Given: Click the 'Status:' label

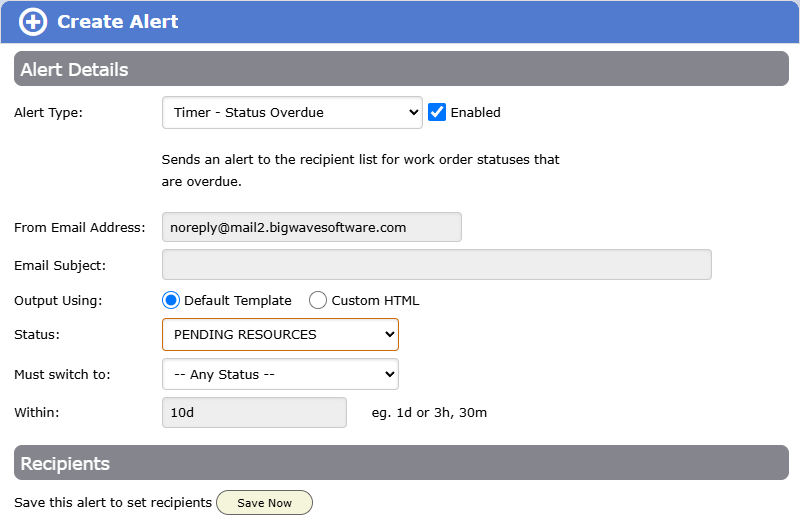Looking at the screenshot, I should tap(37, 335).
